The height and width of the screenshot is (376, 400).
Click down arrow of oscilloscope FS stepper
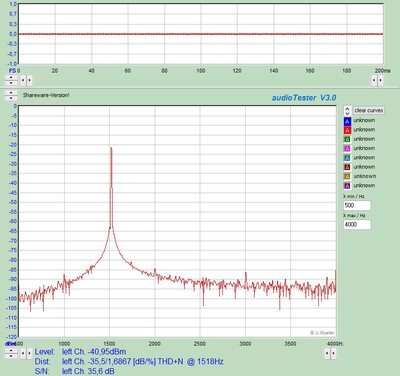click(x=11, y=82)
